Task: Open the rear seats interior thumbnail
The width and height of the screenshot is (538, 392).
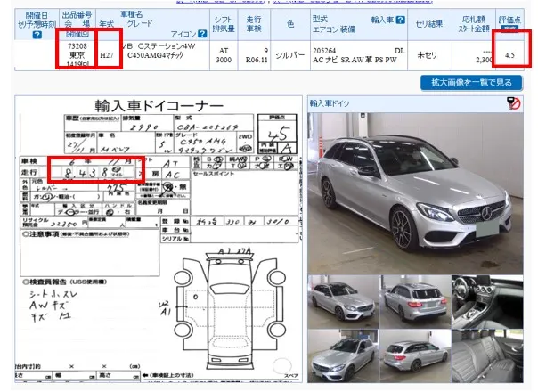Action: coord(487,356)
